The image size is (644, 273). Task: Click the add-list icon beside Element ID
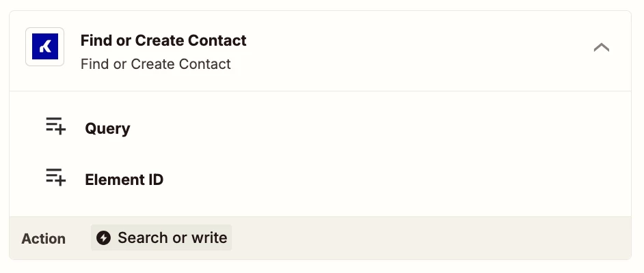tap(55, 177)
